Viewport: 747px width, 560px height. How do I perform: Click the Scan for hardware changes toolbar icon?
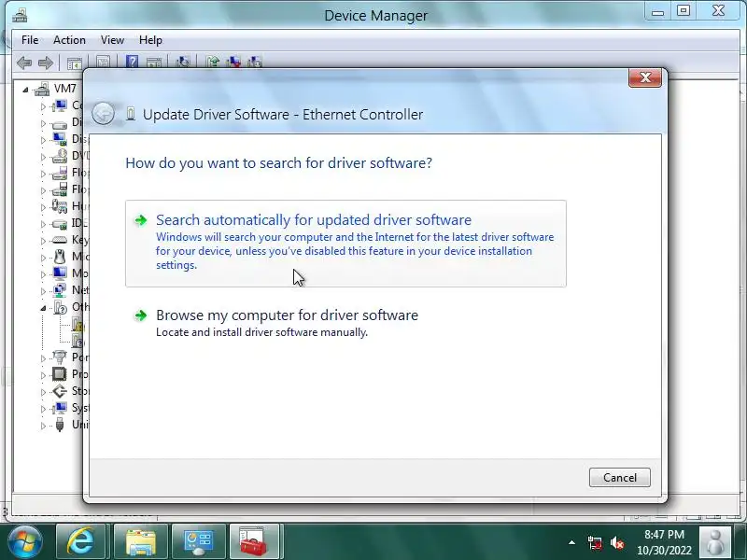183,63
